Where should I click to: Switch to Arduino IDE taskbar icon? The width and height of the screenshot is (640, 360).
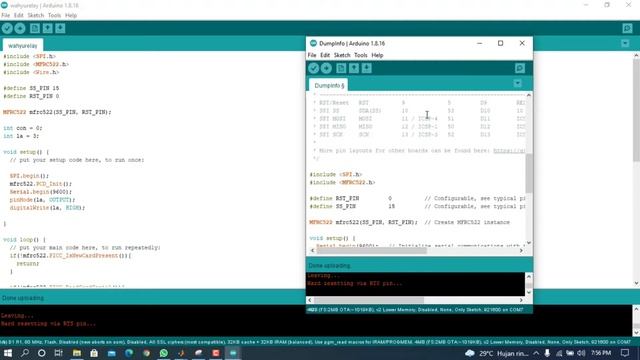click(x=233, y=353)
